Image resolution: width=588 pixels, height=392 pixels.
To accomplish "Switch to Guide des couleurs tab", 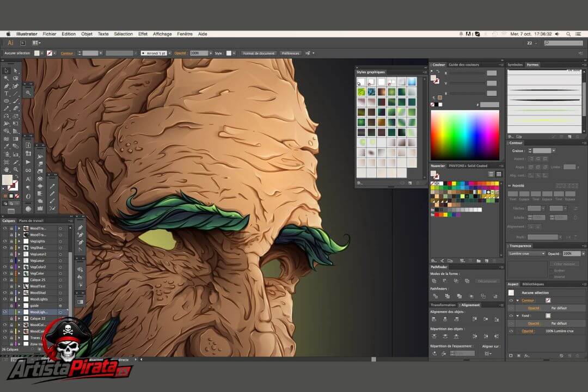I will point(464,65).
